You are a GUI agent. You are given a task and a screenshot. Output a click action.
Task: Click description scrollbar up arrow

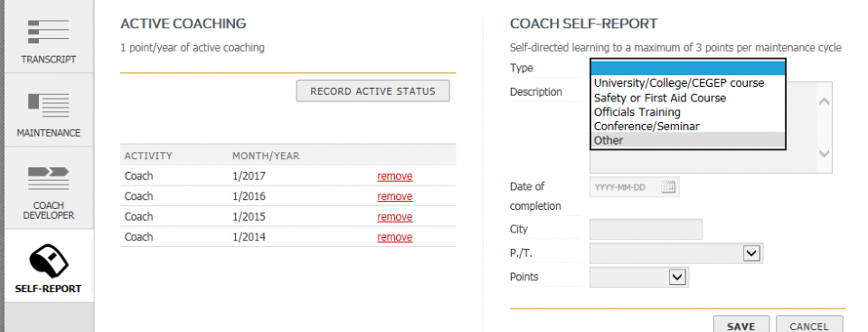(x=824, y=102)
